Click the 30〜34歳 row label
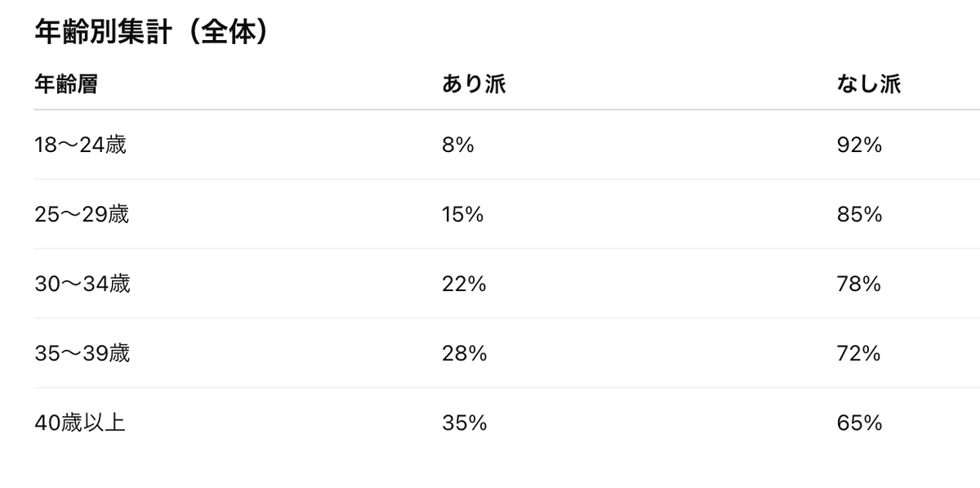 pos(82,284)
